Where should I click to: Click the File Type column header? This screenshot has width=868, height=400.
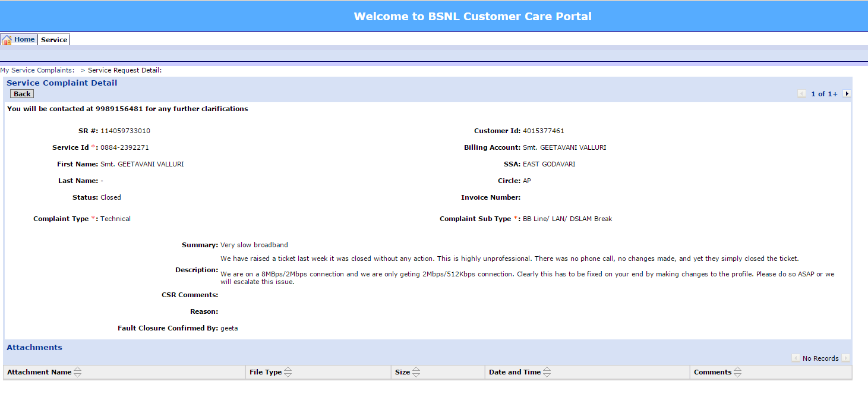point(266,372)
